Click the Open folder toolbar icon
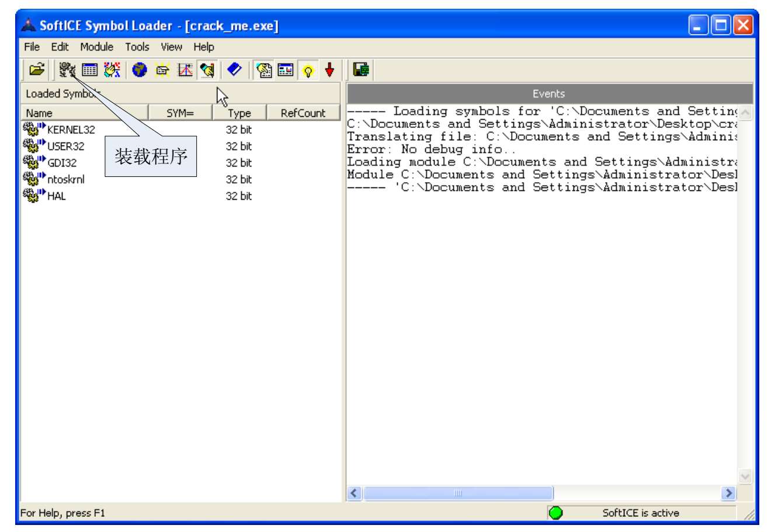The width and height of the screenshot is (771, 532). tap(36, 69)
